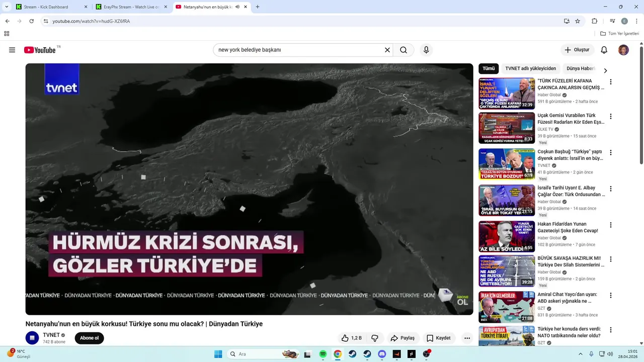644x362 pixels.
Task: Go back in browser history
Action: click(7, 21)
